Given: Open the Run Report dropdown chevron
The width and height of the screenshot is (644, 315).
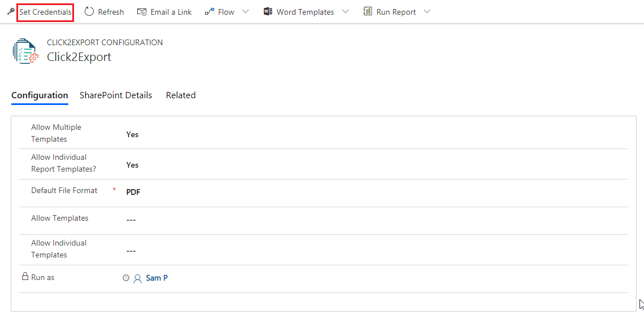Looking at the screenshot, I should coord(427,11).
